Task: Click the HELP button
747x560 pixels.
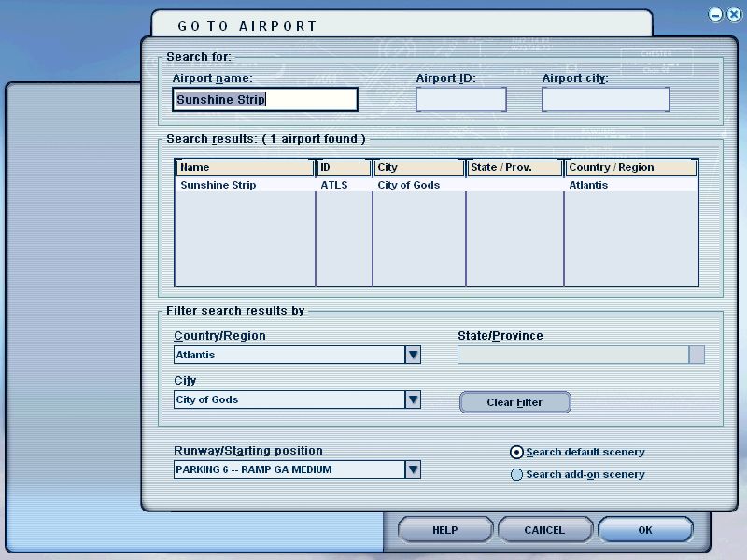Action: click(445, 530)
